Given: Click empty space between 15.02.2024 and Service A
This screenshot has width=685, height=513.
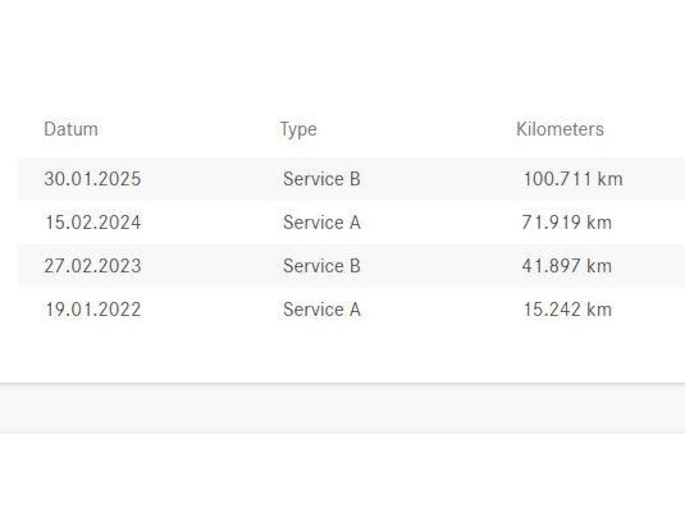Looking at the screenshot, I should point(212,223).
